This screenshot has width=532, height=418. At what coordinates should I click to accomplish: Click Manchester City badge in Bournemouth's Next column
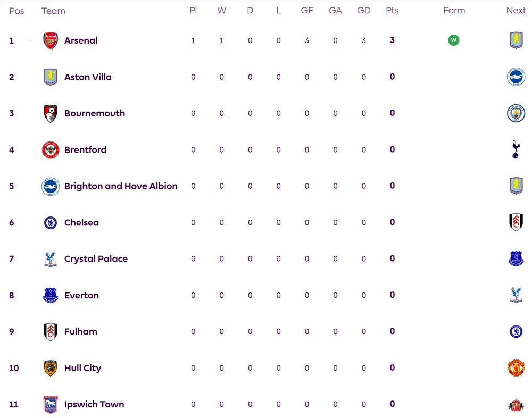tap(516, 113)
